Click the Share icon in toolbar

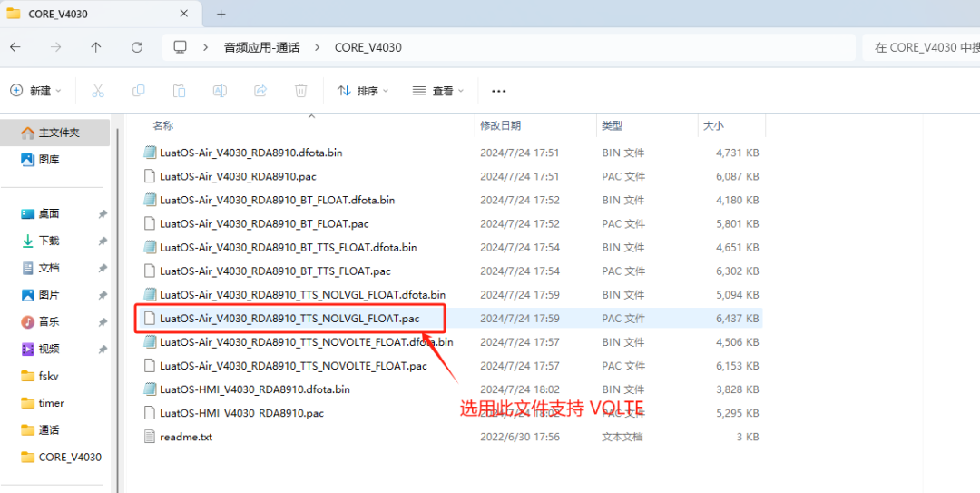pos(260,91)
